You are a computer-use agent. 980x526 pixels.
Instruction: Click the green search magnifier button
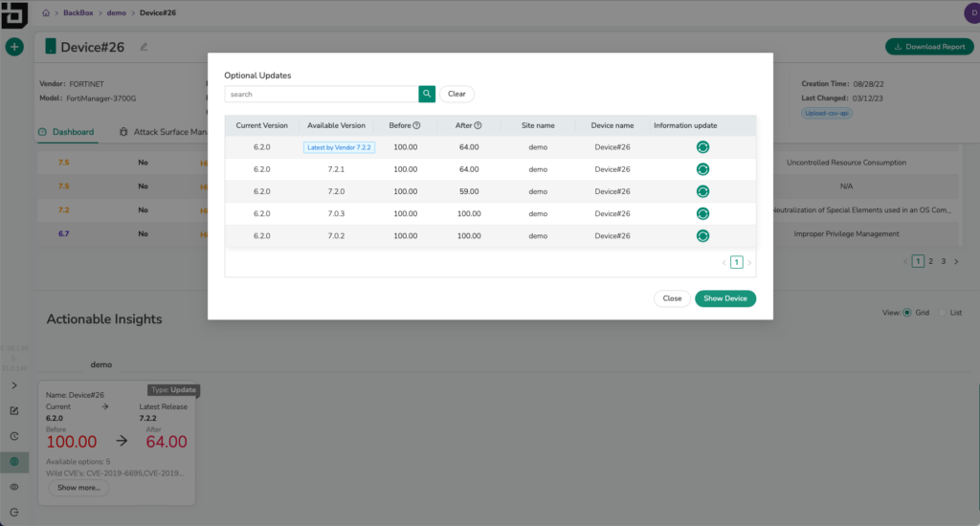coord(427,94)
